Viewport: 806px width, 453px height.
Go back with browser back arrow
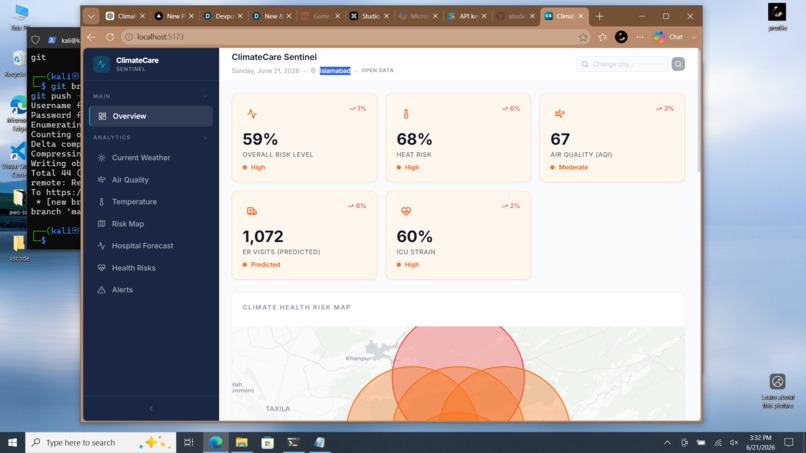coord(91,37)
